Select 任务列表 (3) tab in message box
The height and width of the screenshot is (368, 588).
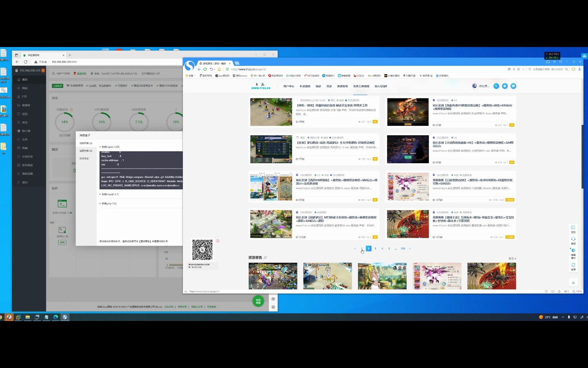click(x=86, y=143)
